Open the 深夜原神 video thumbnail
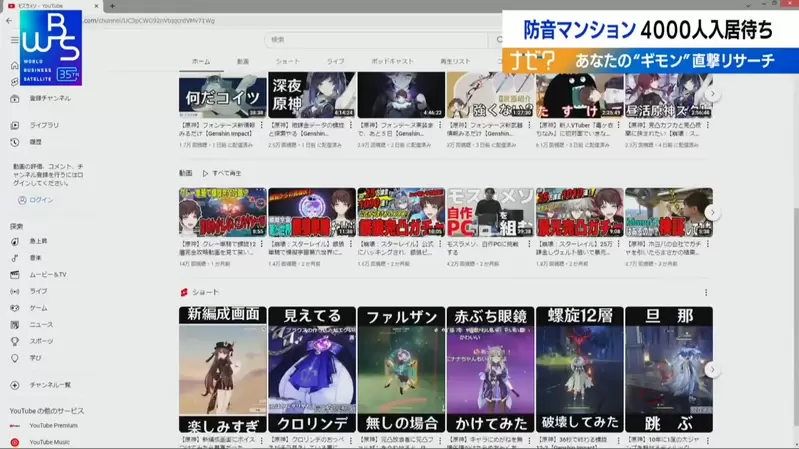Image resolution: width=799 pixels, height=449 pixels. (x=312, y=96)
